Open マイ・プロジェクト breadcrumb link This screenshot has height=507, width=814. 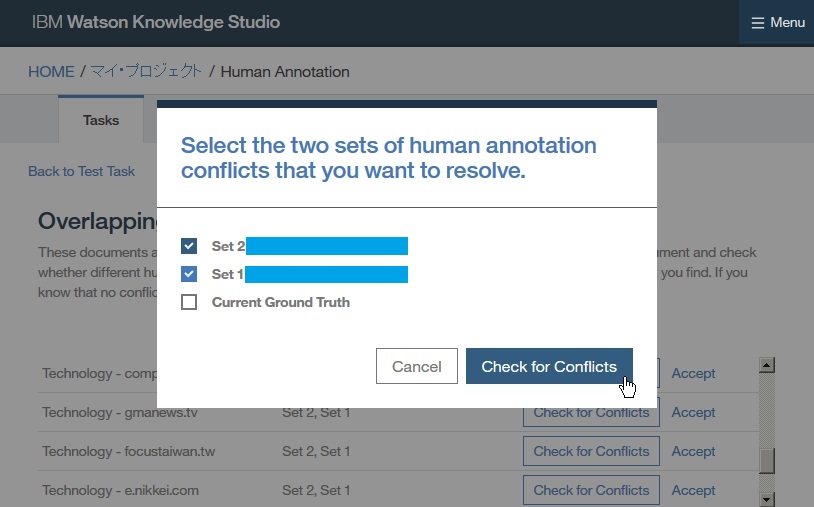(146, 72)
